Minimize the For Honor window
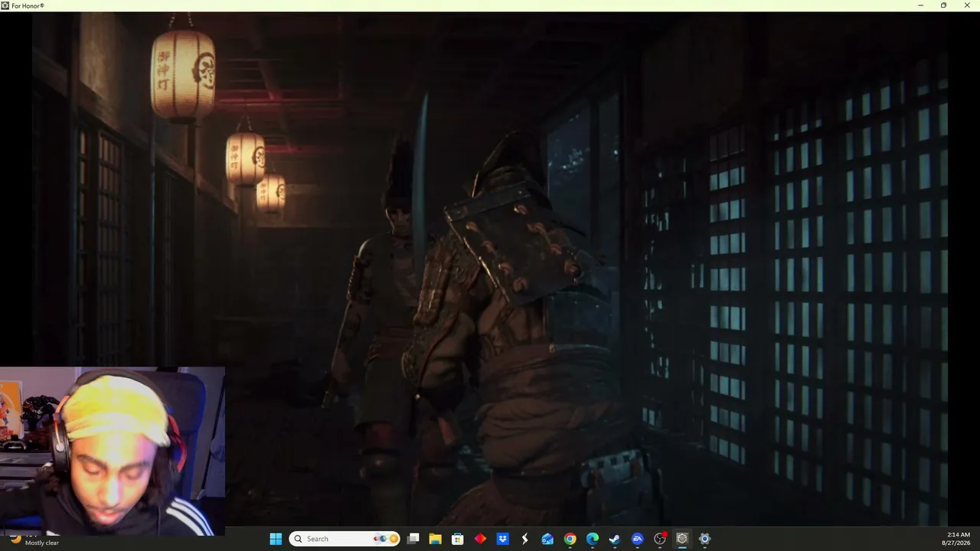 pos(921,5)
